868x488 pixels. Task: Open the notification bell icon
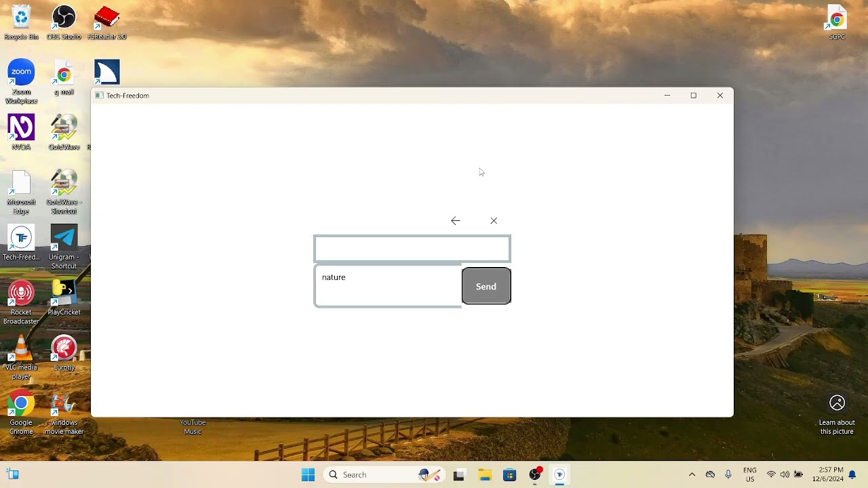[x=853, y=475]
